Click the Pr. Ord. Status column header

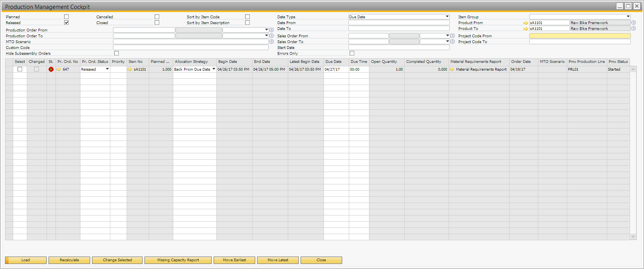tap(95, 62)
